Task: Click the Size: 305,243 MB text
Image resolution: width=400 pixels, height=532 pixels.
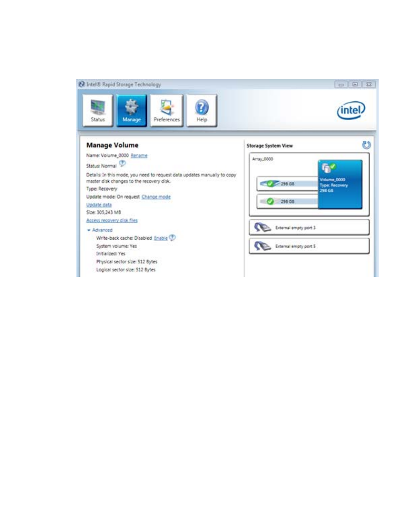Action: (104, 212)
